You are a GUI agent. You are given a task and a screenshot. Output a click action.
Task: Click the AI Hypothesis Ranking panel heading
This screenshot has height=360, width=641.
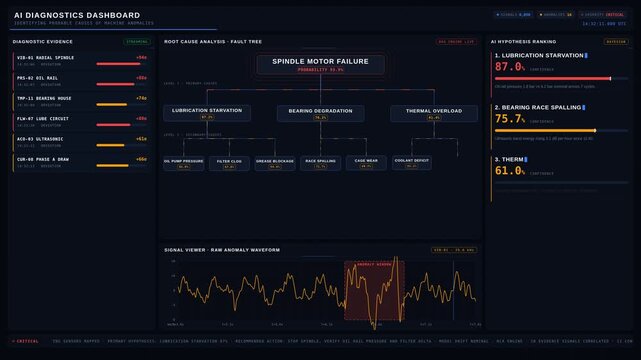click(x=523, y=42)
